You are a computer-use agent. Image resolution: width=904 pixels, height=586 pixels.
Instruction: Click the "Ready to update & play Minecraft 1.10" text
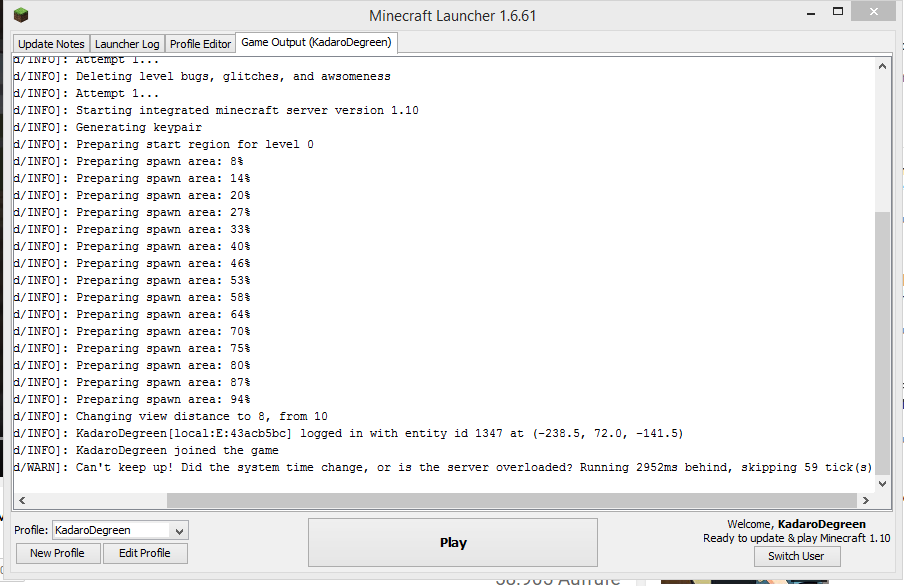(796, 538)
